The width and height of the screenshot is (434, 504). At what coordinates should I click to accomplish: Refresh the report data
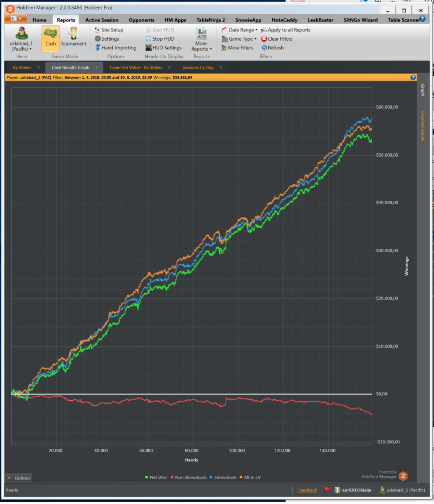(273, 48)
